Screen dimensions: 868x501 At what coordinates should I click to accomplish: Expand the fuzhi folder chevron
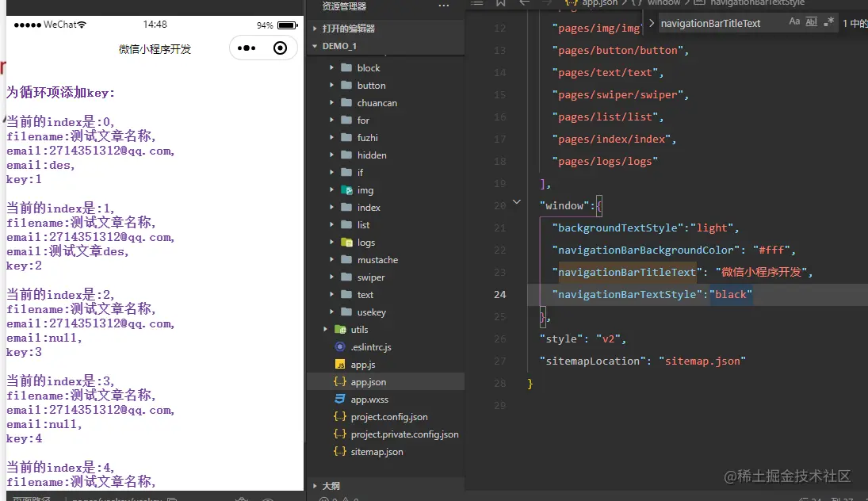pos(331,137)
